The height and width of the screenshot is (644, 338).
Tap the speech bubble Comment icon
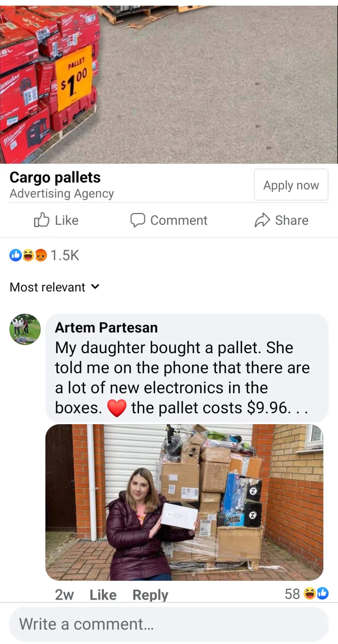pos(137,220)
